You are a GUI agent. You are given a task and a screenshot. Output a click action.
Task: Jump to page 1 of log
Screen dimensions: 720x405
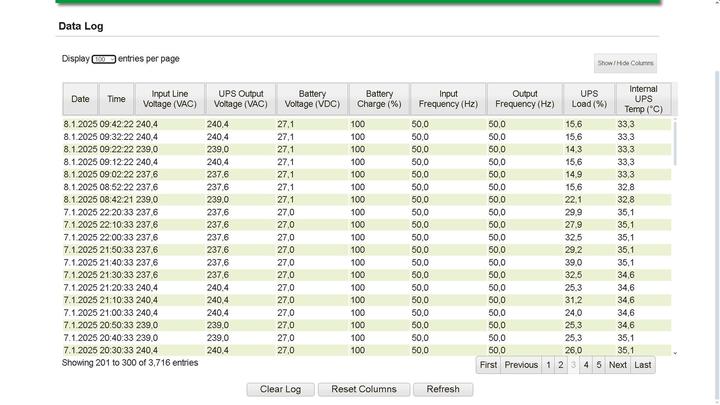point(548,365)
